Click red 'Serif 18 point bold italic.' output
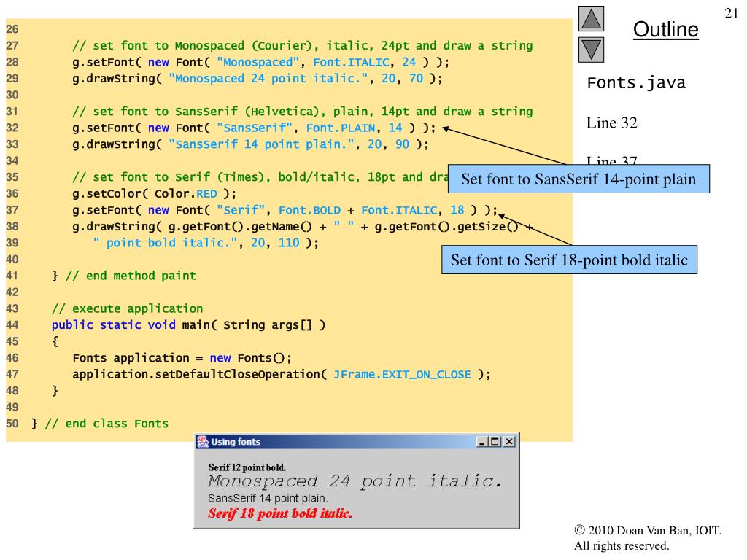The height and width of the screenshot is (560, 747). point(280,513)
